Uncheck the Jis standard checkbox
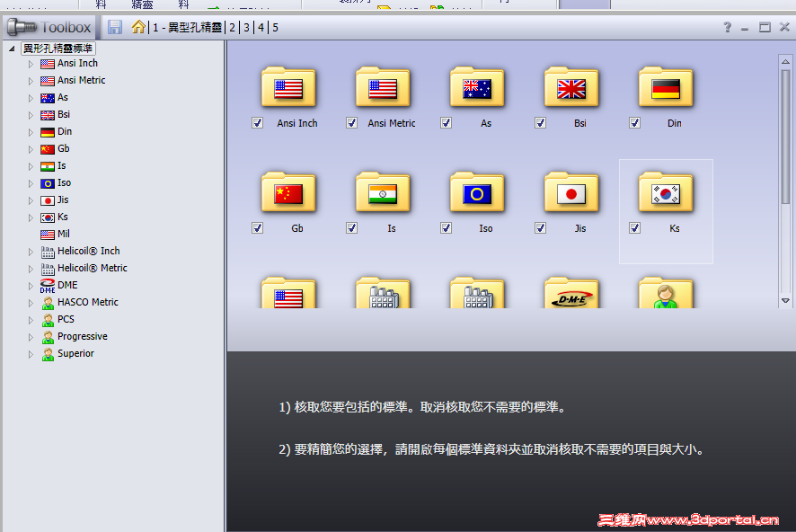796x532 pixels. pos(541,228)
